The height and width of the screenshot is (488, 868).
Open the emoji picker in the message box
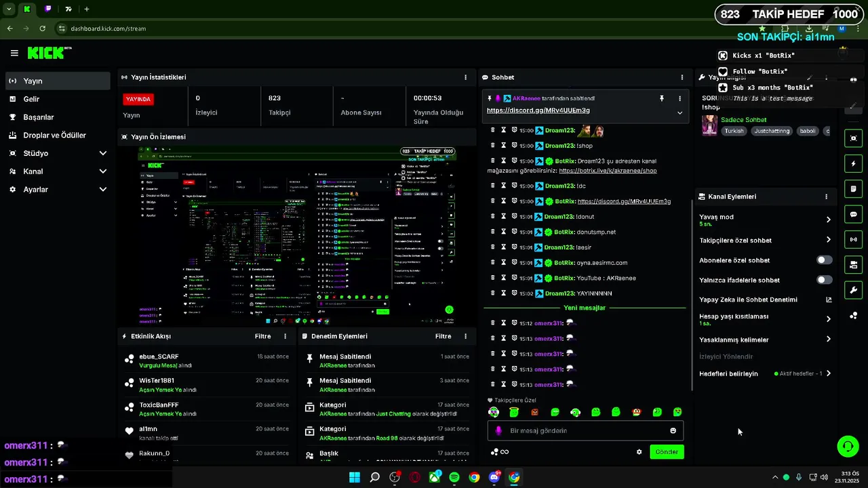pos(673,430)
